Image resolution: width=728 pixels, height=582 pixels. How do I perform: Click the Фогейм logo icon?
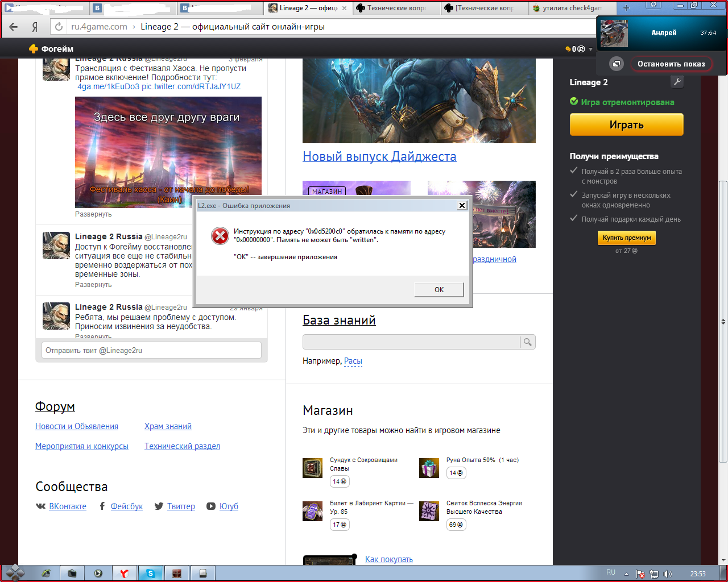tap(34, 49)
